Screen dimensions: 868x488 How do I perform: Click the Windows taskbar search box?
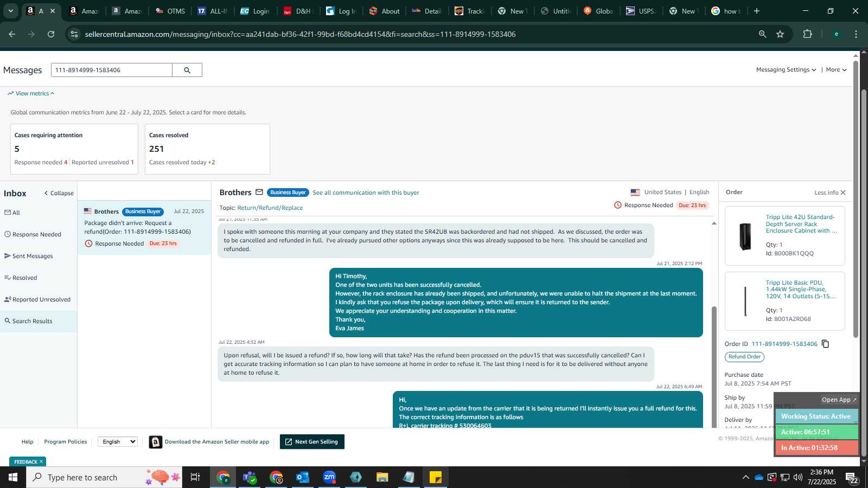[x=104, y=477]
